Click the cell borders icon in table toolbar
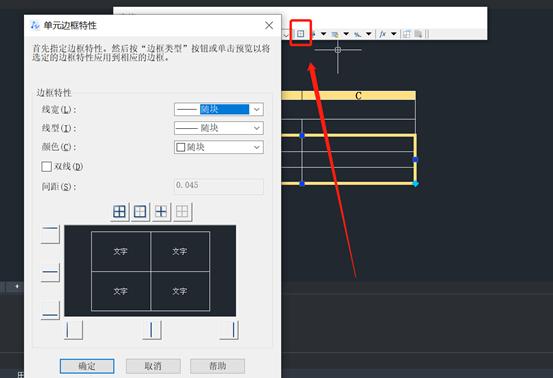Screen dimensions: 553x378 point(300,34)
